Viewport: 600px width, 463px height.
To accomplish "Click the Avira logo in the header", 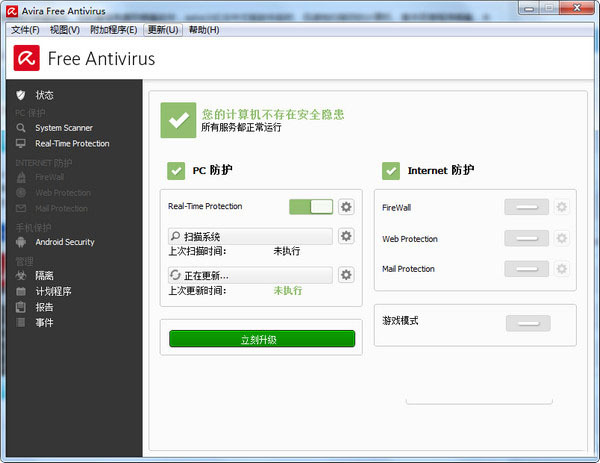I will tap(26, 57).
